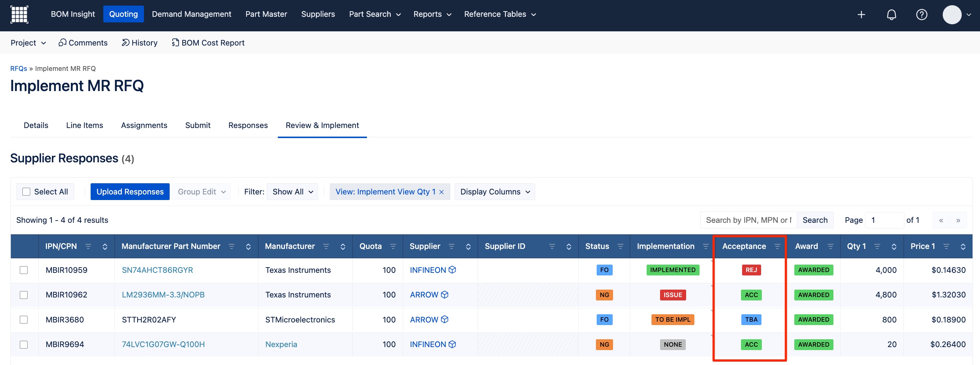980x365 pixels.
Task: Open BOM Cost Report
Action: 208,43
